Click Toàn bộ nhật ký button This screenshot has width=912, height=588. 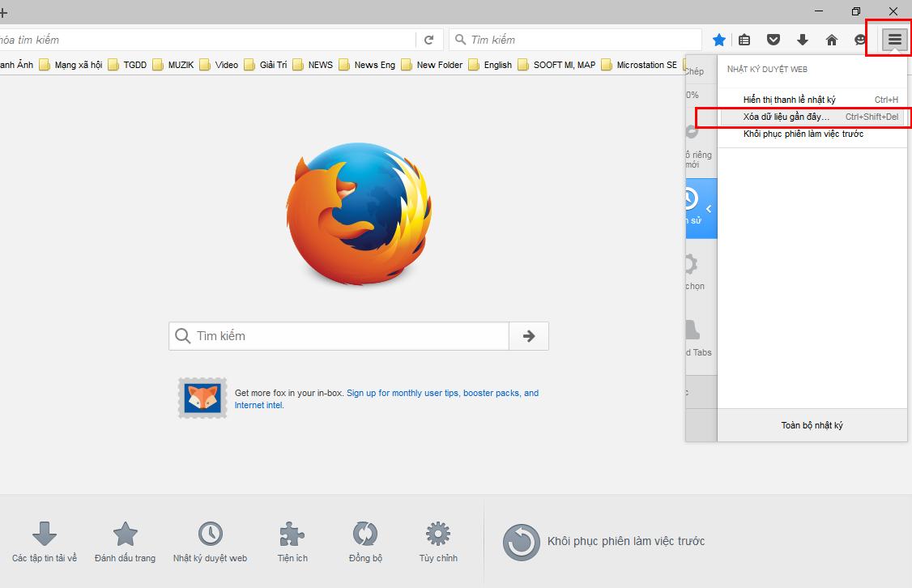(x=812, y=425)
